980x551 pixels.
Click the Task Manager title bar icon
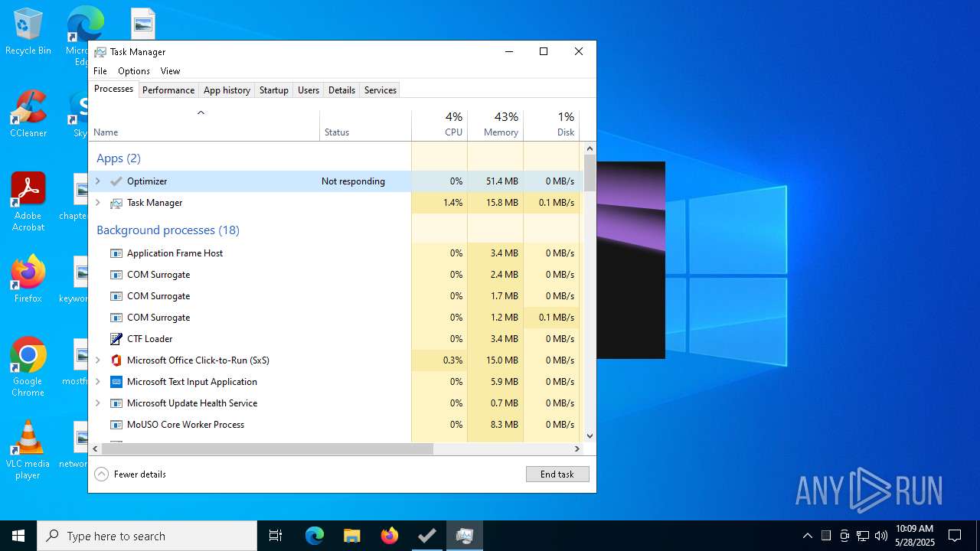click(x=100, y=52)
